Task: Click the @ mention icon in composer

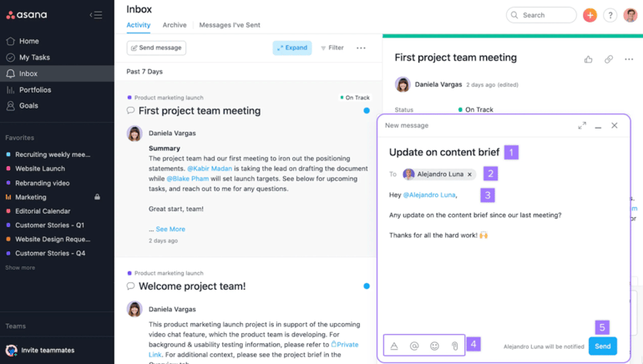Action: 414,346
